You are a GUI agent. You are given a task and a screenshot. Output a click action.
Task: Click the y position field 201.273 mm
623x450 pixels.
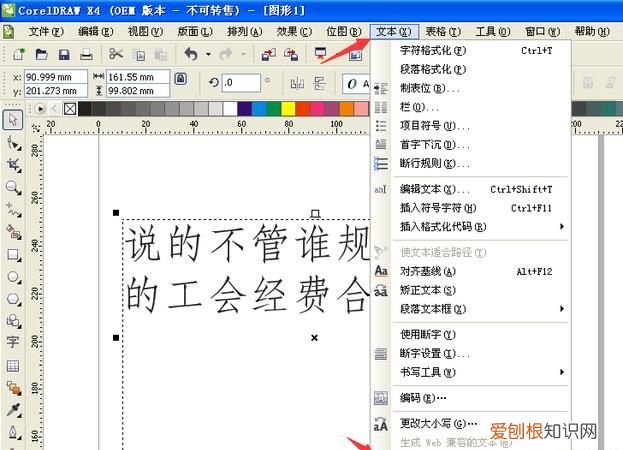[x=56, y=91]
